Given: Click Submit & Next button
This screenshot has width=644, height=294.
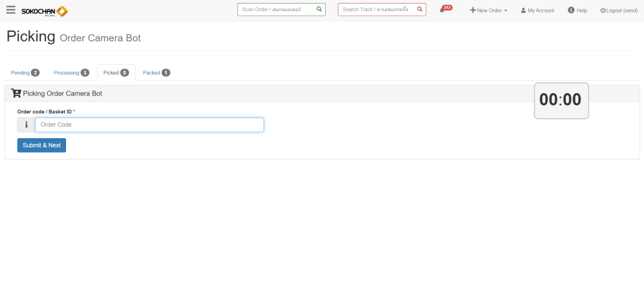Looking at the screenshot, I should pos(42,145).
